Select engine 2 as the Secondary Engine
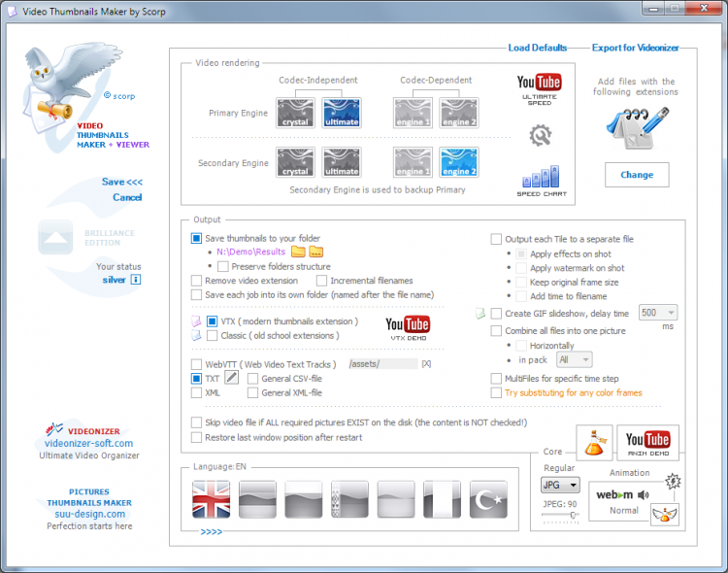728x573 pixels. pyautogui.click(x=459, y=162)
